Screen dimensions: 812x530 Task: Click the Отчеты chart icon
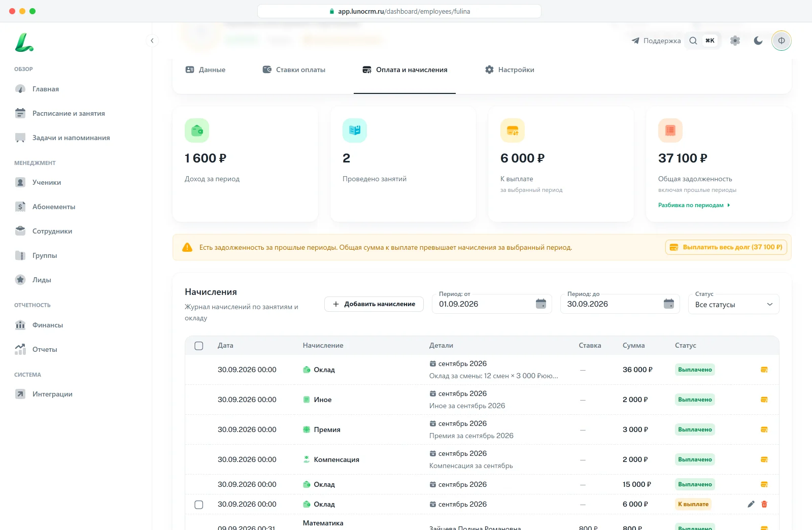(x=20, y=349)
